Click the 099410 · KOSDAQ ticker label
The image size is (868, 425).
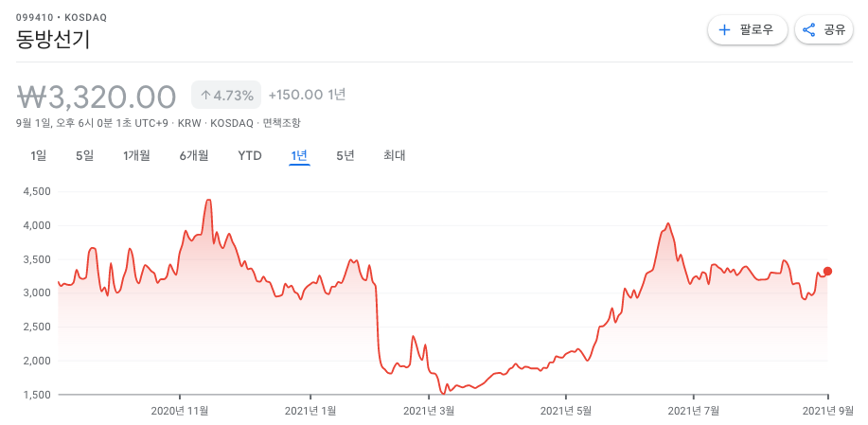pos(62,17)
